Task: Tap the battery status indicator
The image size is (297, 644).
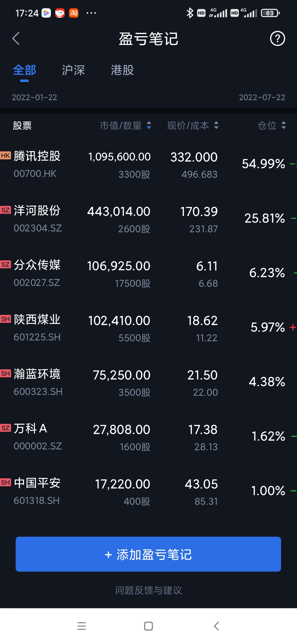Action: [270, 13]
